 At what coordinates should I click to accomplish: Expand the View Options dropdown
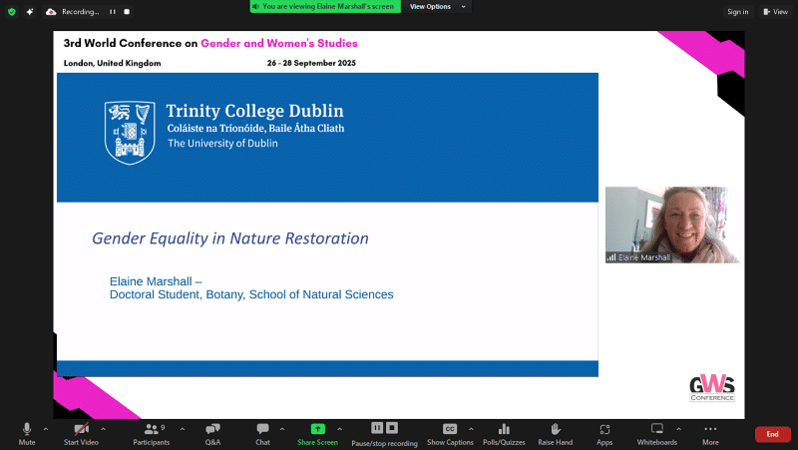[x=436, y=6]
